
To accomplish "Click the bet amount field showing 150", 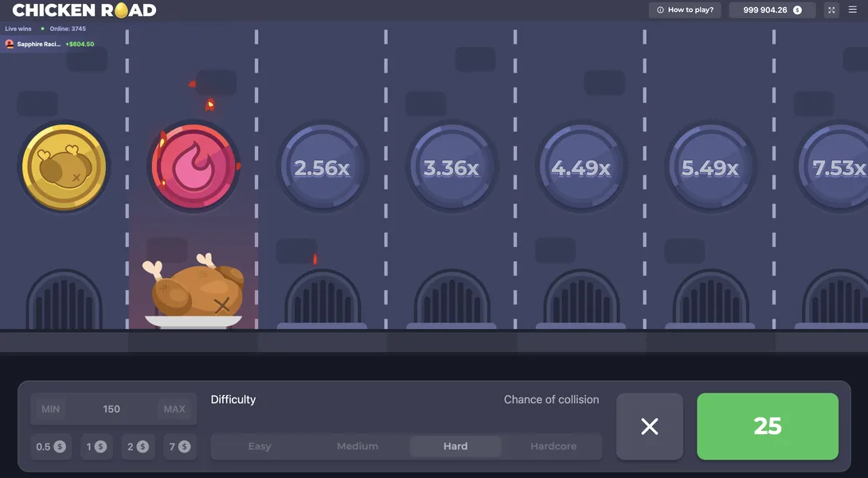I will (x=111, y=408).
